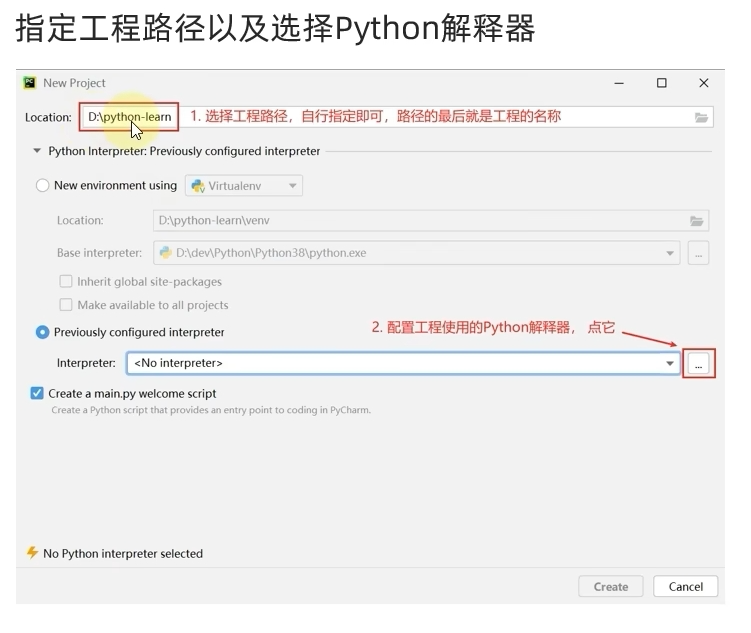This screenshot has width=751, height=633.
Task: Open the Virtualenv environment type dropdown
Action: pos(244,186)
